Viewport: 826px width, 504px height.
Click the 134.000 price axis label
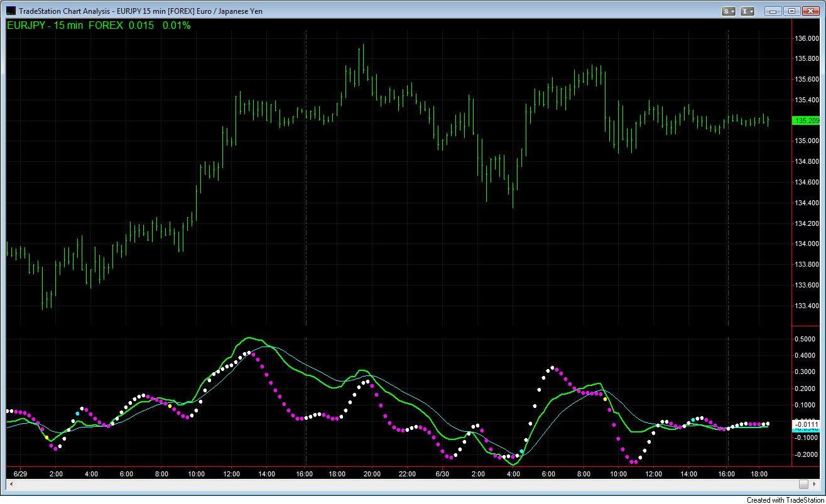pyautogui.click(x=807, y=244)
